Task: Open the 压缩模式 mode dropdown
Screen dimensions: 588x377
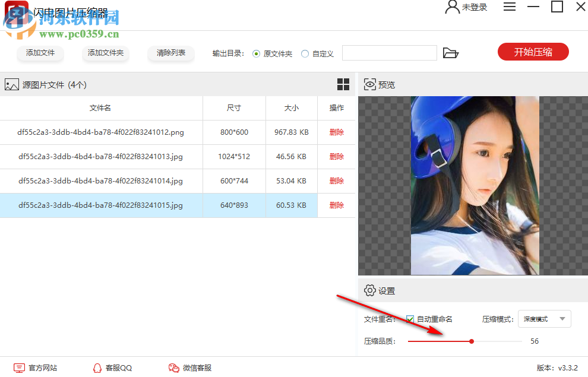Action: (544, 319)
